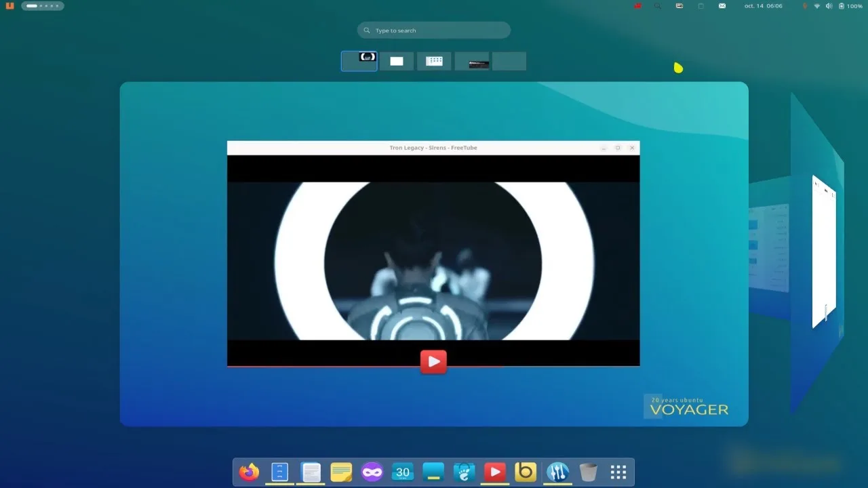Click the orange icon at top-left corner

[9, 5]
